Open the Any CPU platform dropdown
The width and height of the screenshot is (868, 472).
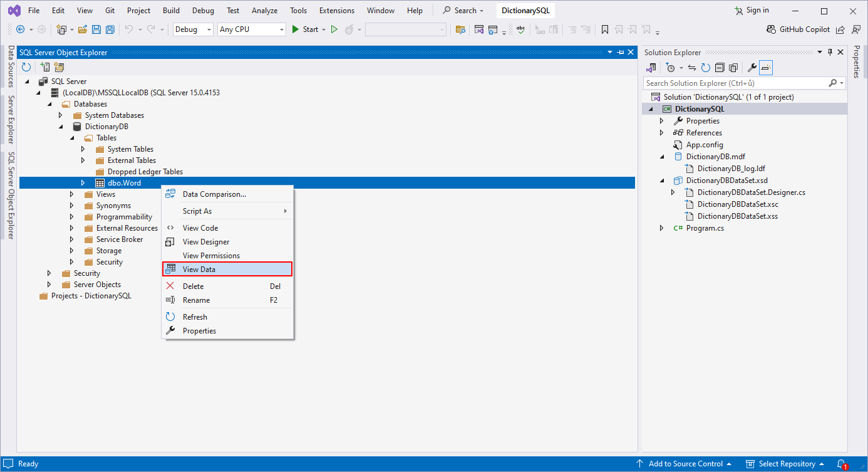(x=282, y=29)
